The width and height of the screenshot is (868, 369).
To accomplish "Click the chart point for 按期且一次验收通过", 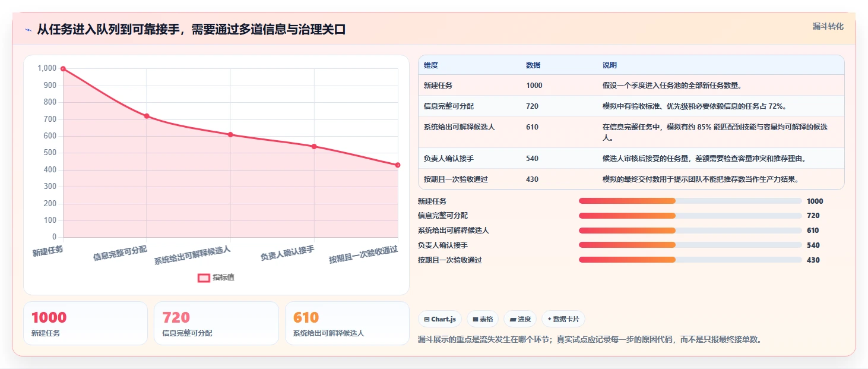I will (x=398, y=165).
